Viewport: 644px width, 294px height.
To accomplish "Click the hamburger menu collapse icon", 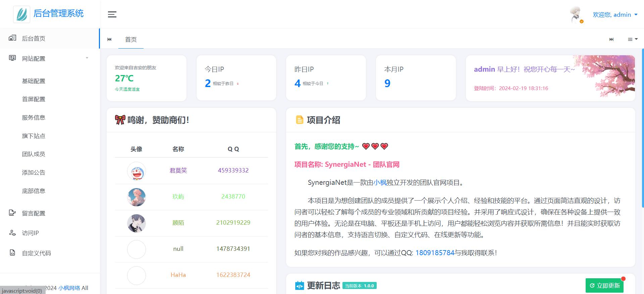I will [112, 14].
